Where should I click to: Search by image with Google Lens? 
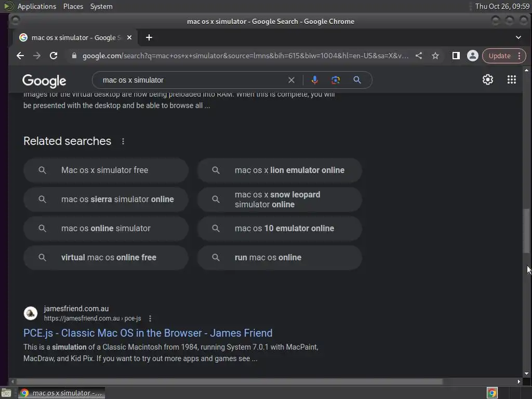pyautogui.click(x=336, y=80)
